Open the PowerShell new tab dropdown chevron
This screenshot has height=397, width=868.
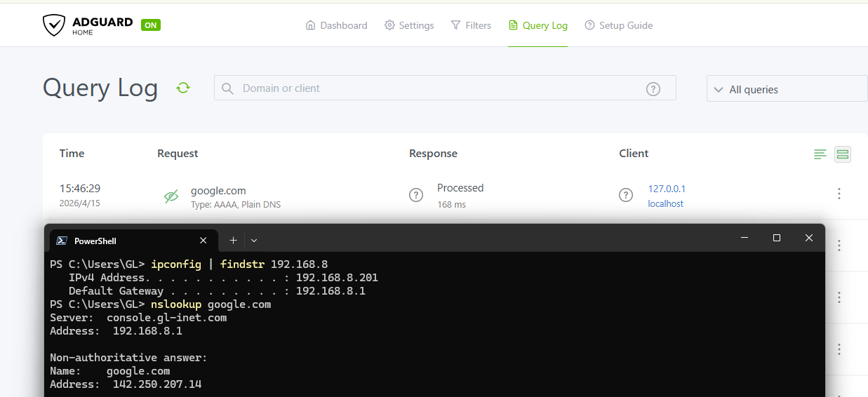point(254,241)
